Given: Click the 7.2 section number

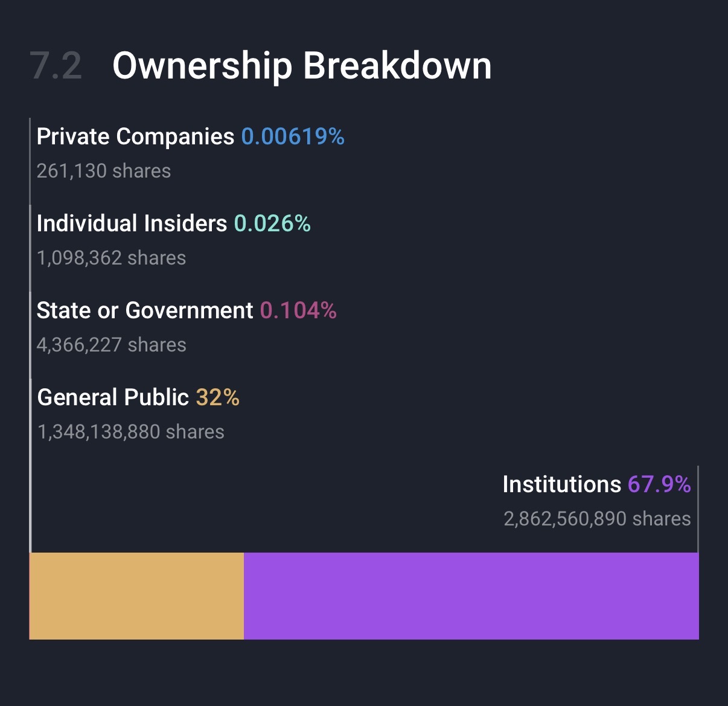Looking at the screenshot, I should (56, 65).
